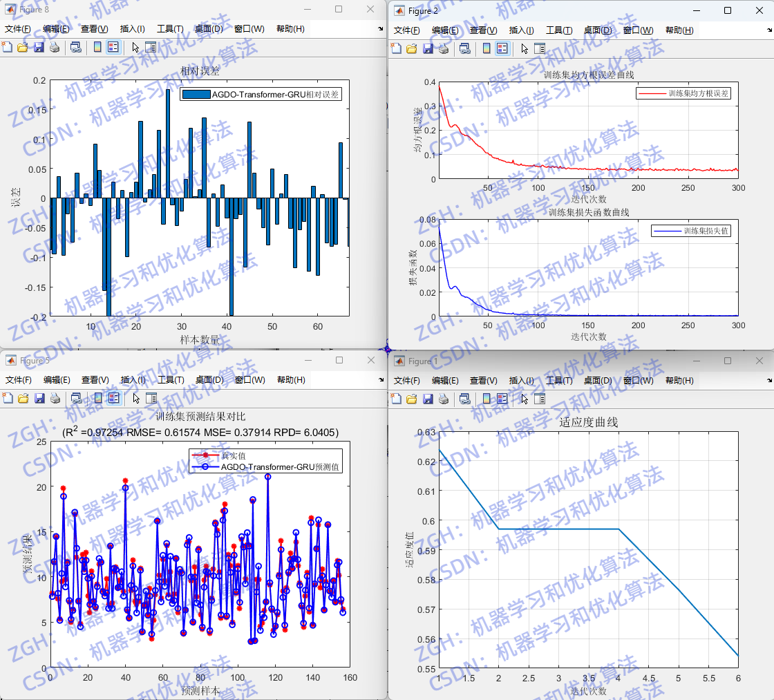Open 查看(V) menu in Figure 5
This screenshot has width=774, height=700.
click(95, 379)
